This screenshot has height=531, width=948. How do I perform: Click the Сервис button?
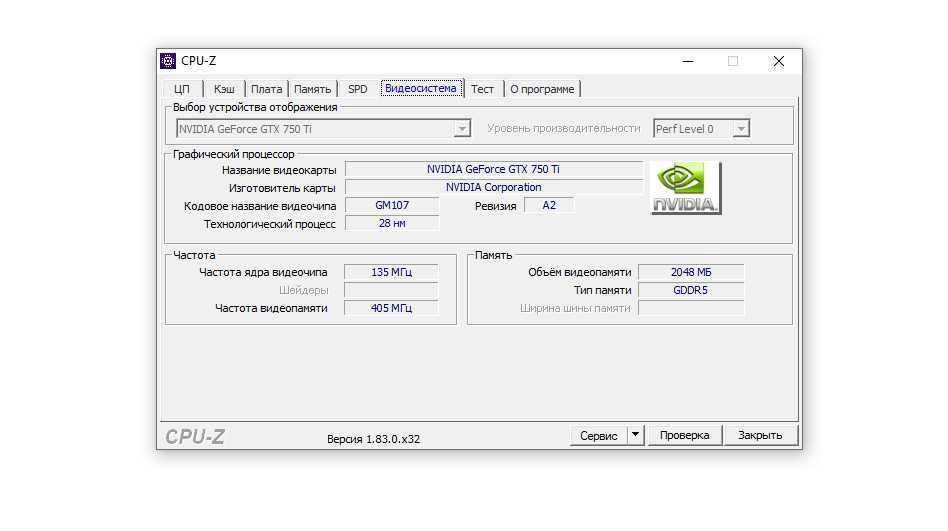599,435
